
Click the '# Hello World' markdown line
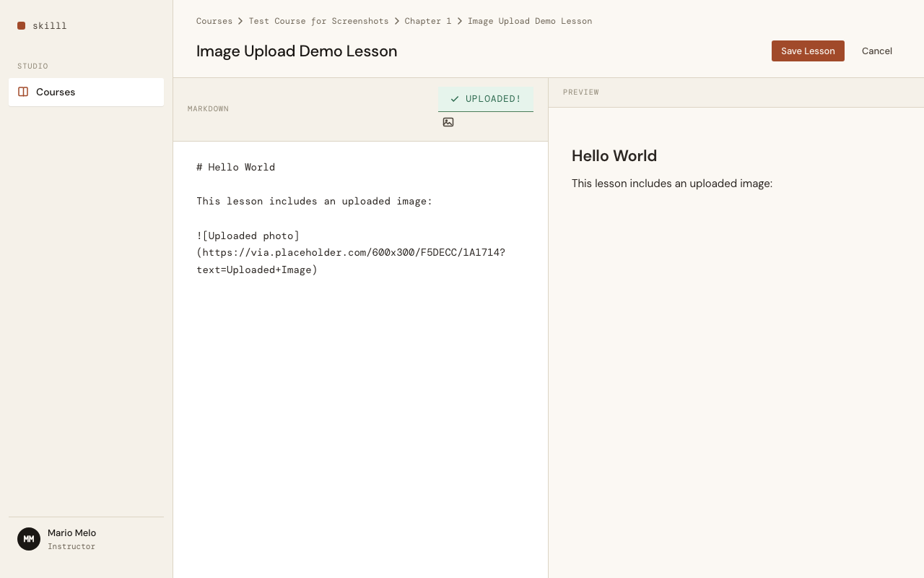click(x=235, y=167)
